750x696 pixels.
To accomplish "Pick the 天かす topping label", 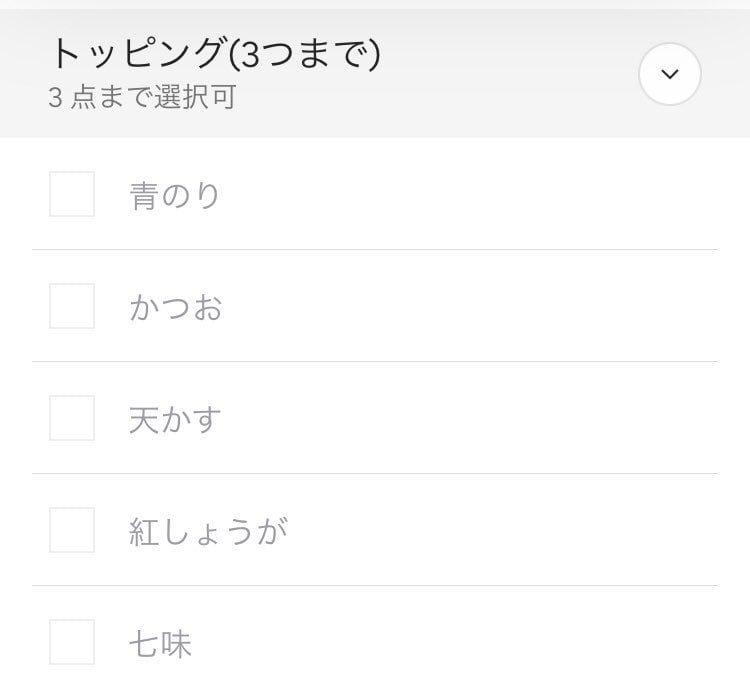I will click(175, 419).
